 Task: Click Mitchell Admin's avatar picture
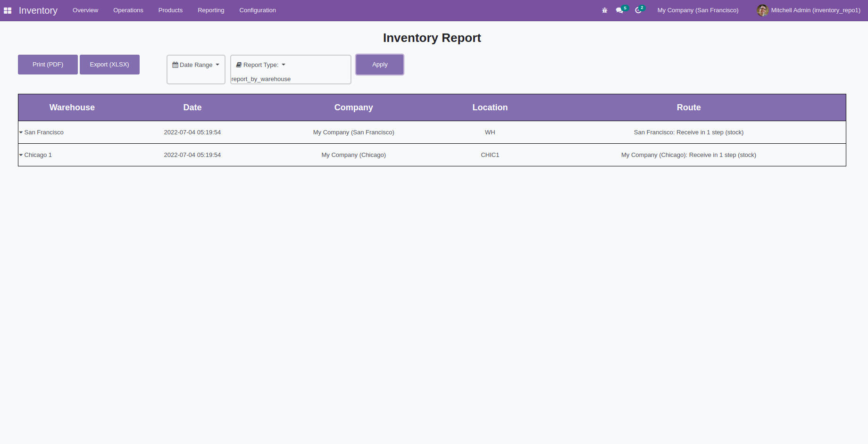(762, 10)
